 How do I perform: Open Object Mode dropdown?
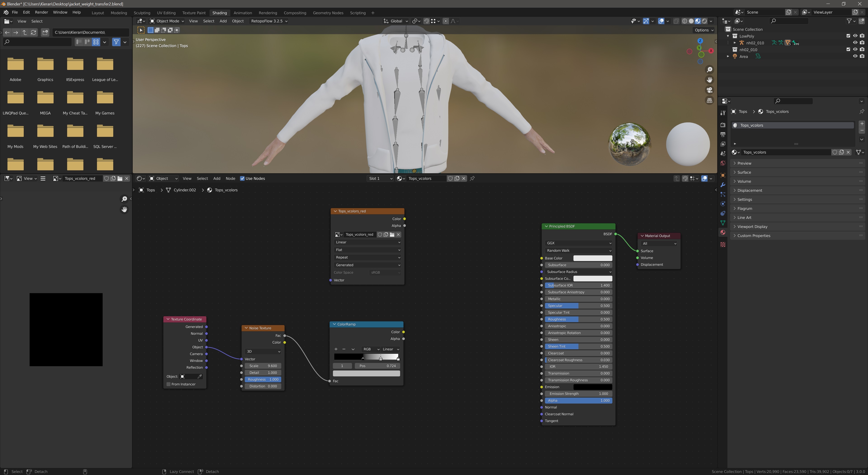click(167, 21)
